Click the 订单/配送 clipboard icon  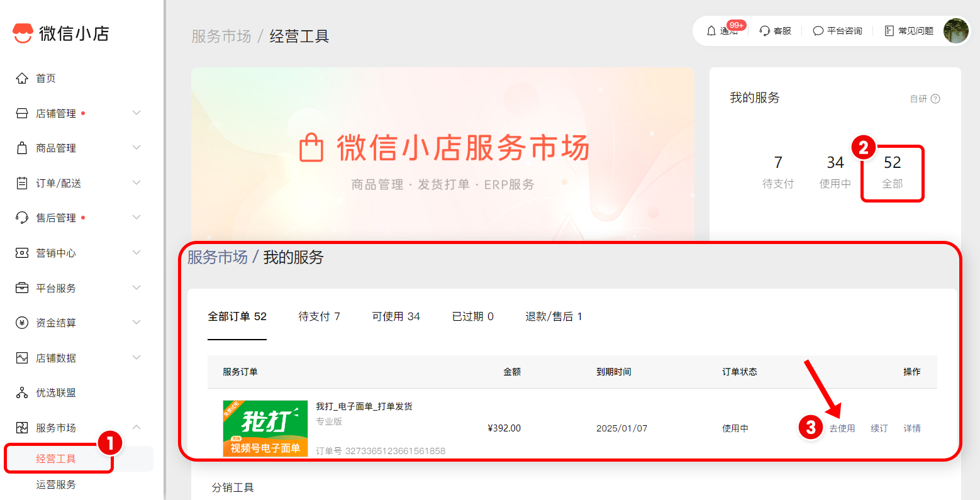pyautogui.click(x=22, y=183)
